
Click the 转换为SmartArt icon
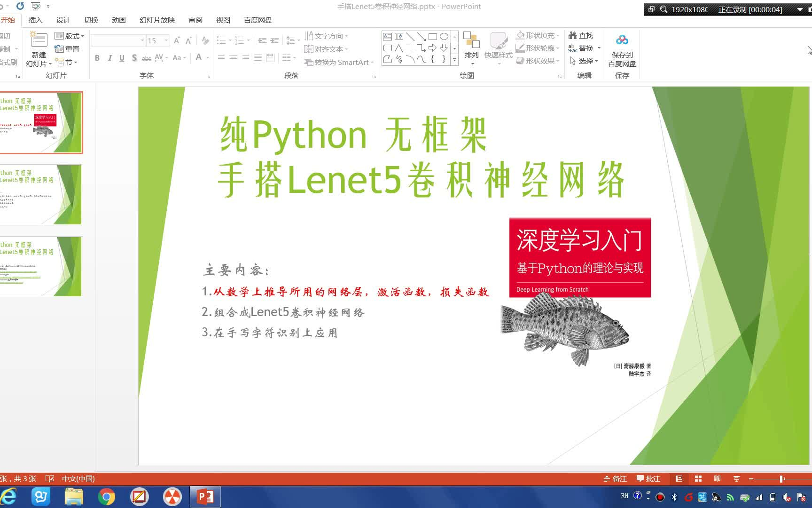(x=337, y=62)
